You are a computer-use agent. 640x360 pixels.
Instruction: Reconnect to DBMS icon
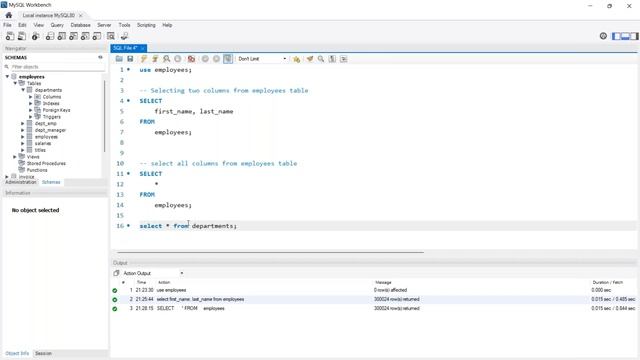tap(124, 36)
